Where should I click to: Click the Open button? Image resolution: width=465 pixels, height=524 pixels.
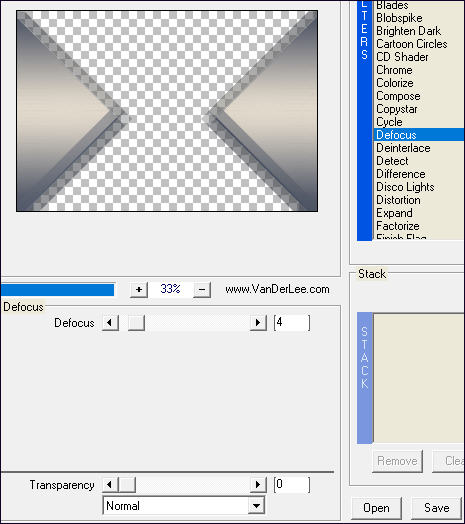(376, 508)
